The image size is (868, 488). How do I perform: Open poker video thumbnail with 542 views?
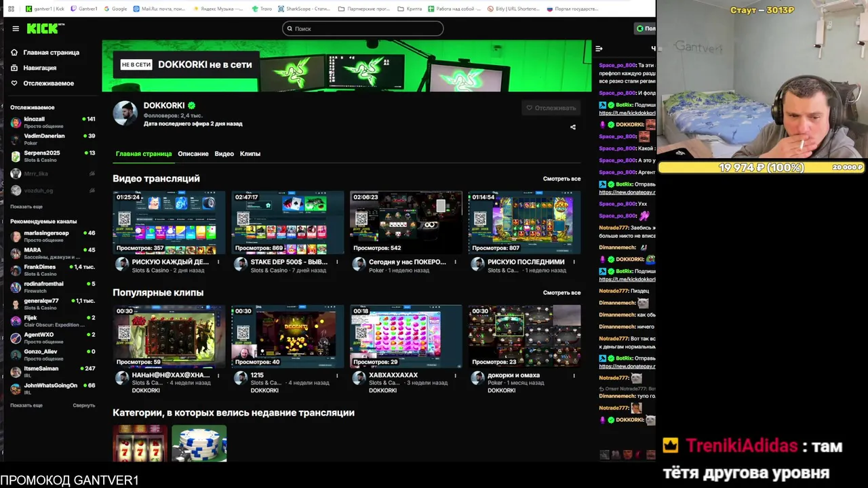coord(406,223)
